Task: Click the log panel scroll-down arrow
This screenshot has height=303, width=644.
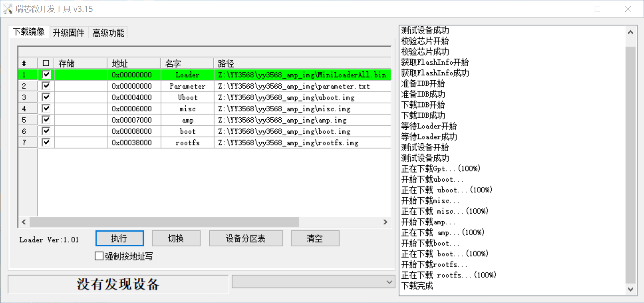Action: click(630, 289)
